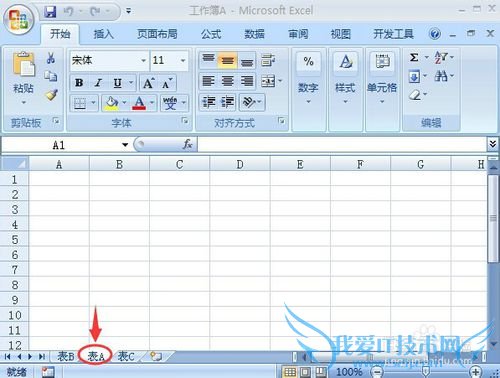
Task: Switch to the 公式 tab
Action: [x=211, y=34]
